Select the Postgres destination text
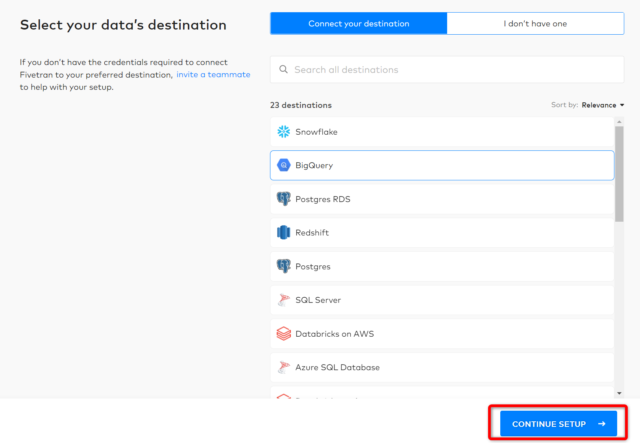Screen dimensions: 640x443 [x=313, y=267]
